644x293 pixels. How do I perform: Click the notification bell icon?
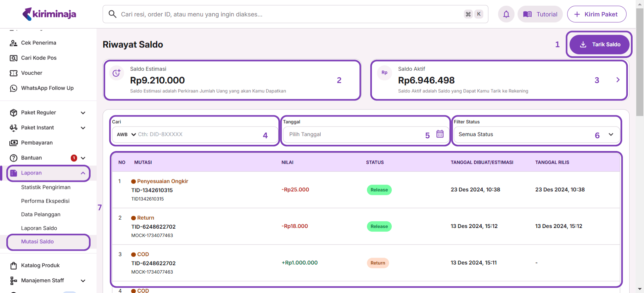pyautogui.click(x=506, y=14)
